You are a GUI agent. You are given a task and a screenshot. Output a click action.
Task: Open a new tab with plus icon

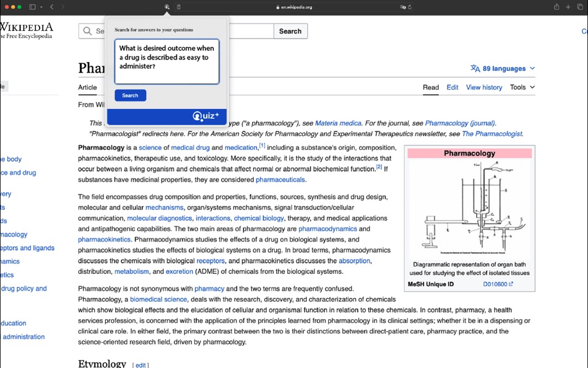click(568, 7)
